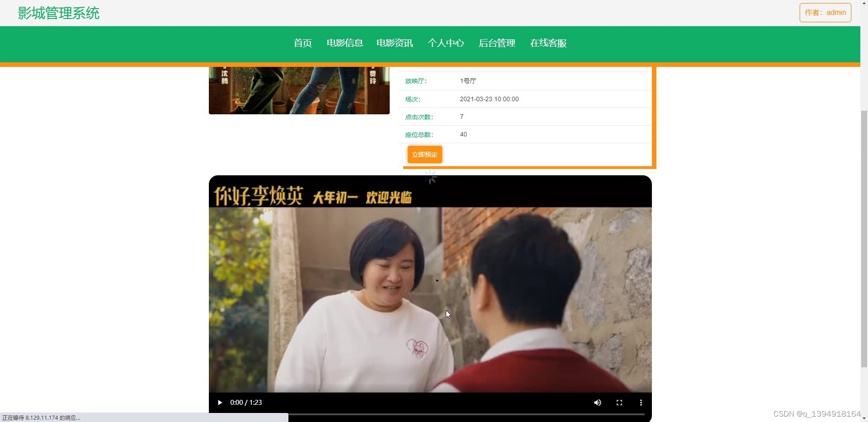
Task: Mute the video using the volume icon
Action: point(598,403)
